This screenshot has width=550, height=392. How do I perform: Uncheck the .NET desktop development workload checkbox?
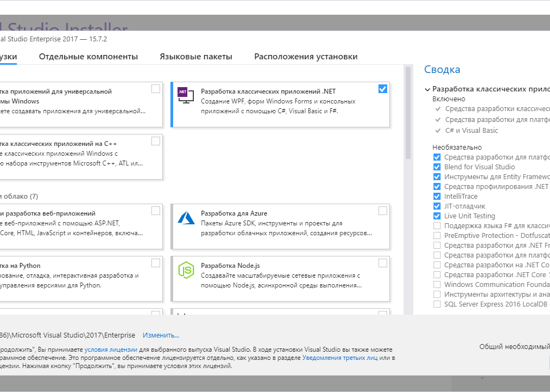(x=383, y=89)
